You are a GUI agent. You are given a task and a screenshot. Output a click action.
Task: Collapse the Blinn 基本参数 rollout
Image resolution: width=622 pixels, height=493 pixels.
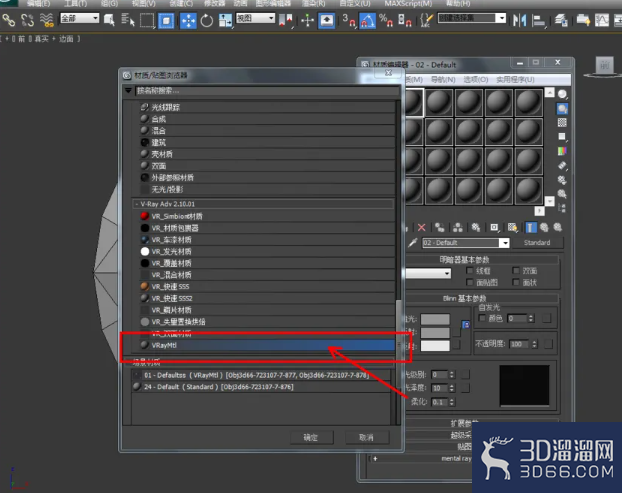click(x=464, y=298)
